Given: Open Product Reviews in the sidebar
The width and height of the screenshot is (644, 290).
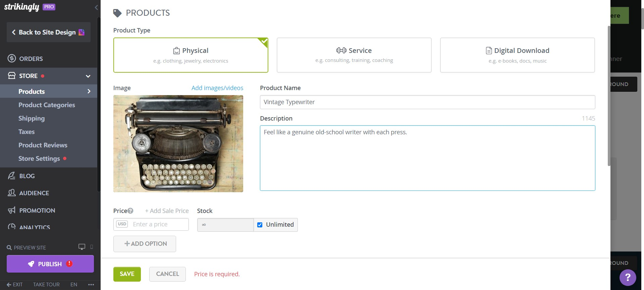Looking at the screenshot, I should click(43, 145).
